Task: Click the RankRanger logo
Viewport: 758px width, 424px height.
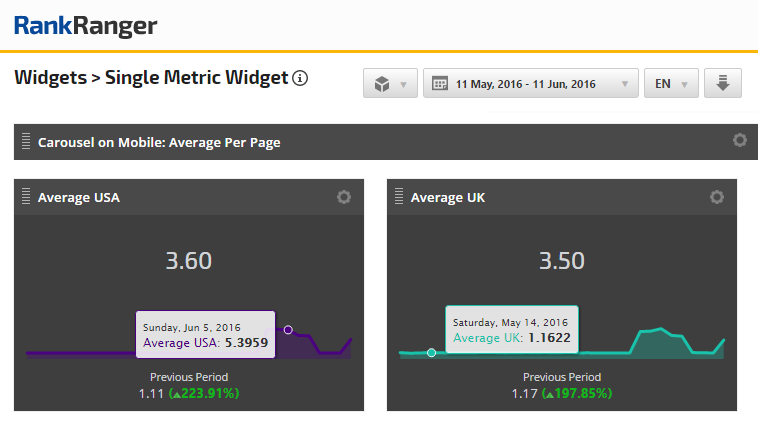Action: tap(86, 26)
